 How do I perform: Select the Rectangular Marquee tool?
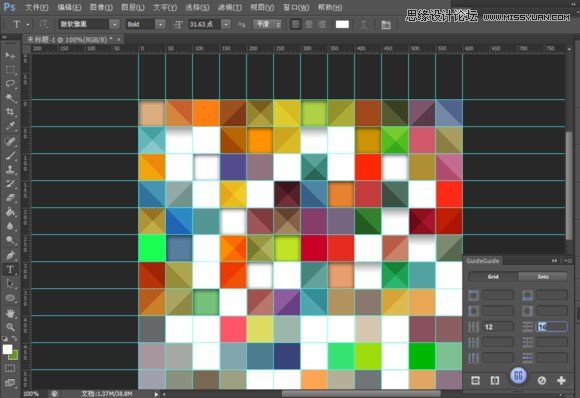click(10, 70)
